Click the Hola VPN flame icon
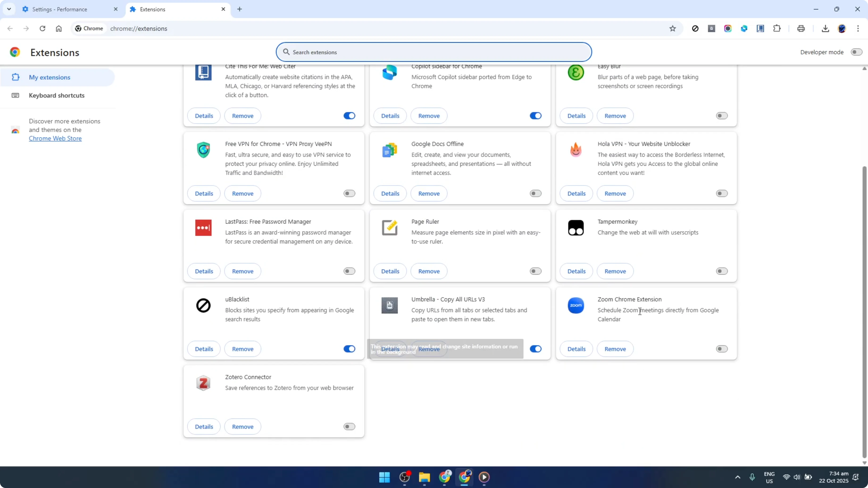This screenshot has height=488, width=868. (x=576, y=150)
